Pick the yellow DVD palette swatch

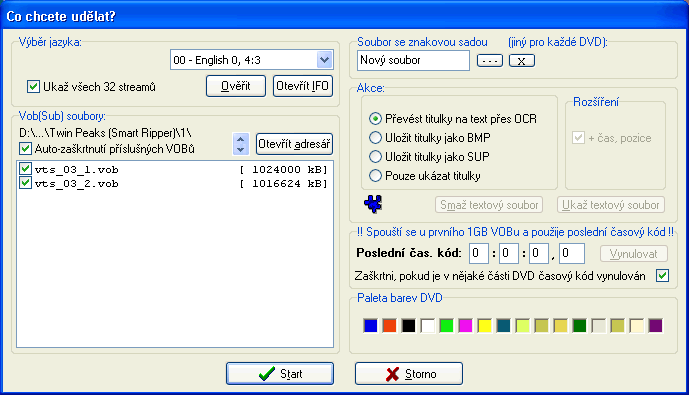point(484,326)
